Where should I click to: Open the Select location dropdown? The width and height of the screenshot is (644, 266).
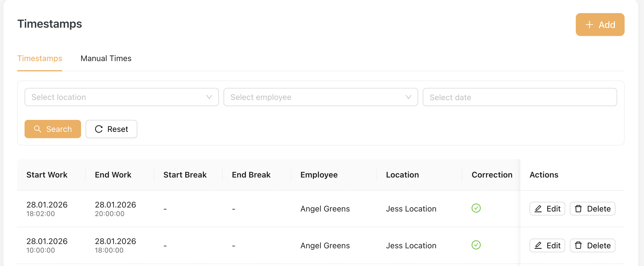click(114, 97)
